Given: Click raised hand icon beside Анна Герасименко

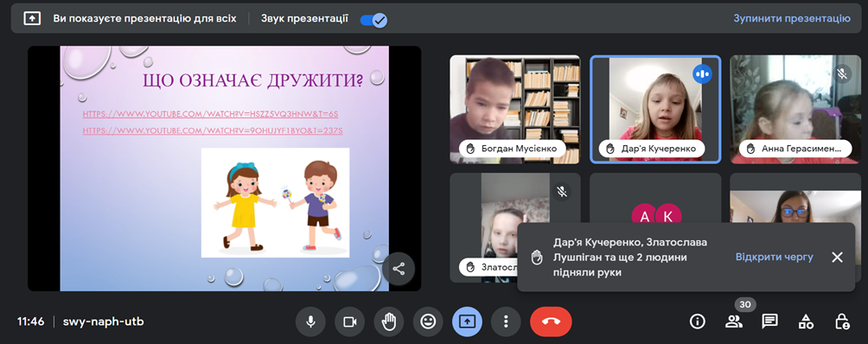Looking at the screenshot, I should pos(750,149).
